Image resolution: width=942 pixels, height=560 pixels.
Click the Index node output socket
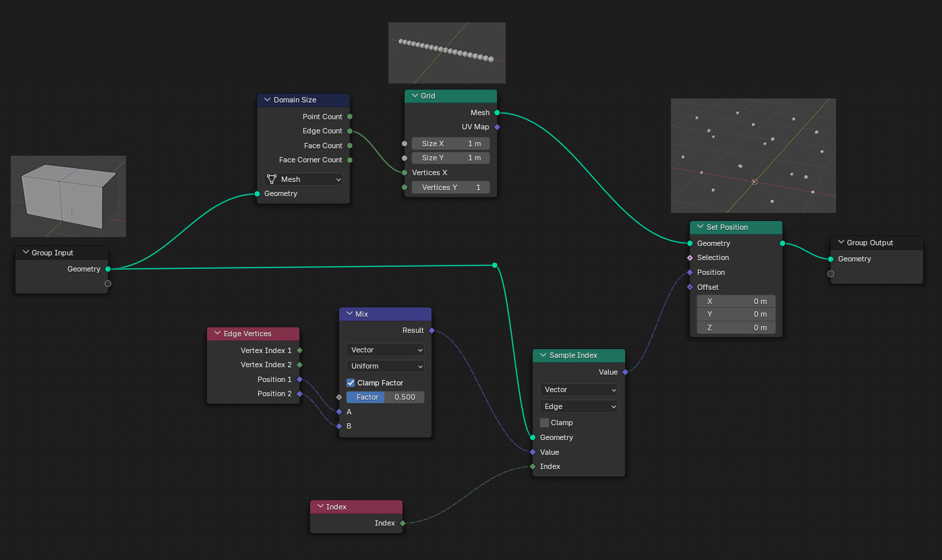click(403, 523)
